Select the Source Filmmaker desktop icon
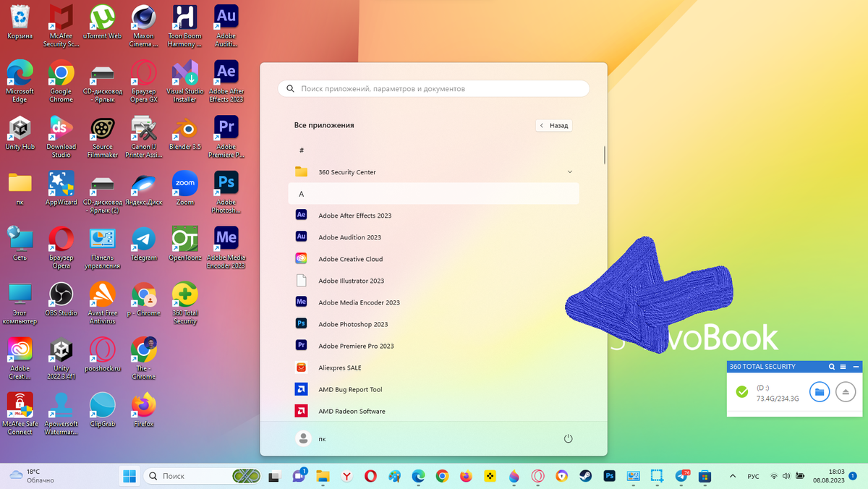 [102, 137]
